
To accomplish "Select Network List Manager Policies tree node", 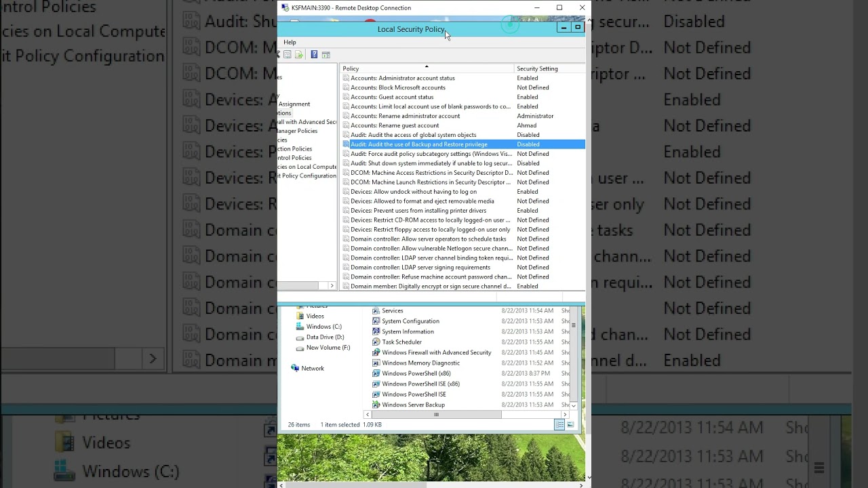I will click(298, 131).
